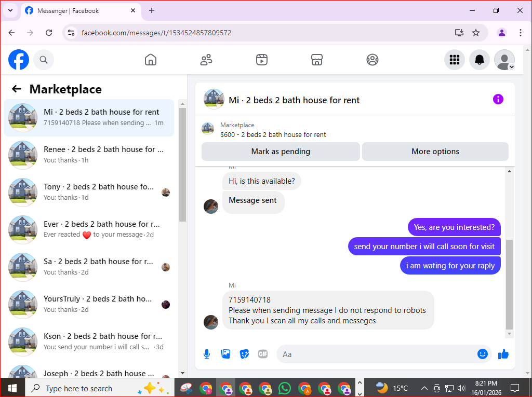Click the conversation list scroll-down arrow

tap(182, 373)
